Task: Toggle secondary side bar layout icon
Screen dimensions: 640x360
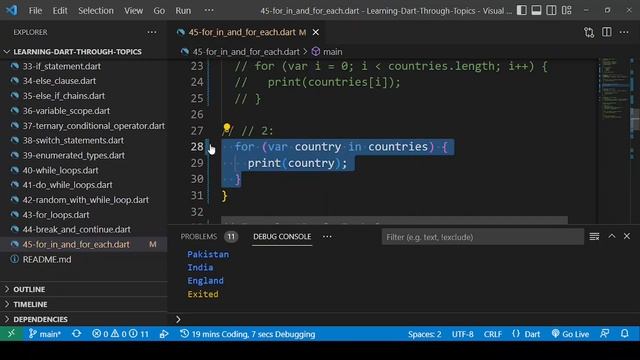Action: (551, 11)
